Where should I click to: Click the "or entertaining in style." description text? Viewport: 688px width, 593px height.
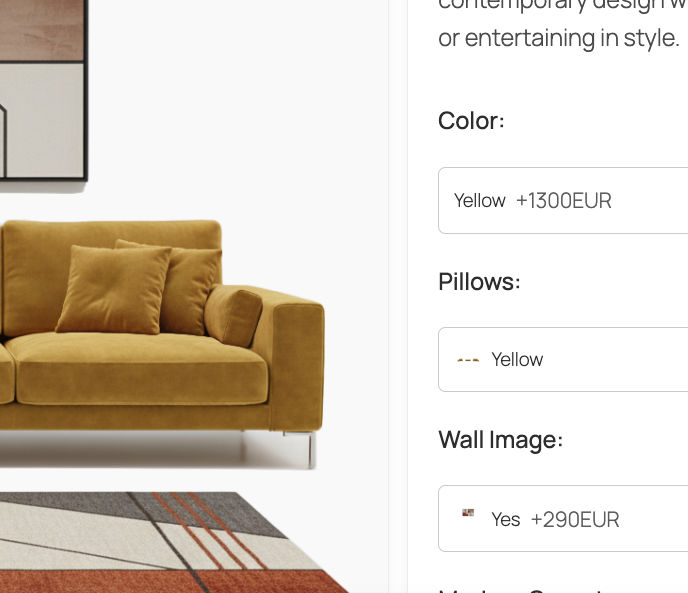click(x=559, y=38)
